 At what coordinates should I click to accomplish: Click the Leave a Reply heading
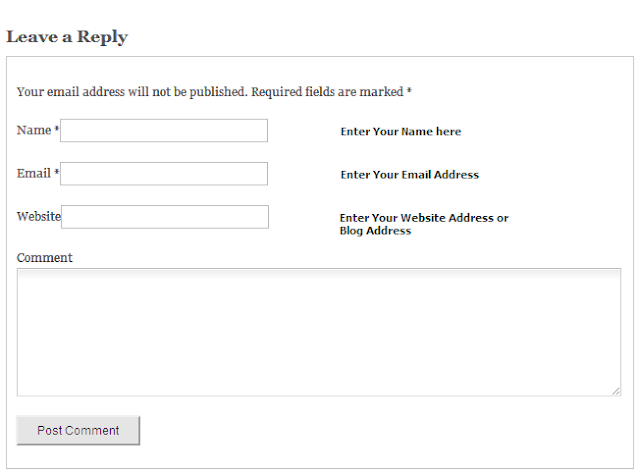tap(67, 37)
